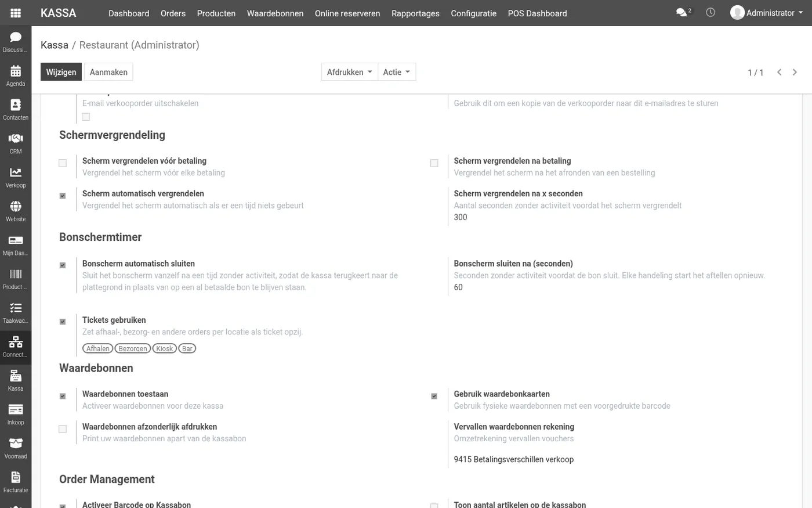
Task: Open the POS Dashboard menu item
Action: pyautogui.click(x=538, y=13)
